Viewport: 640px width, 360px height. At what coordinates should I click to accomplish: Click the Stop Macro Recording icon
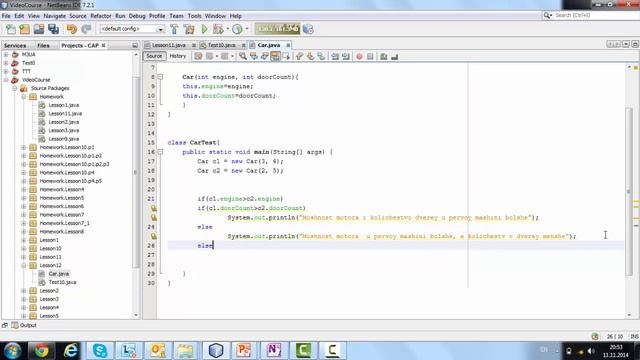click(x=370, y=56)
